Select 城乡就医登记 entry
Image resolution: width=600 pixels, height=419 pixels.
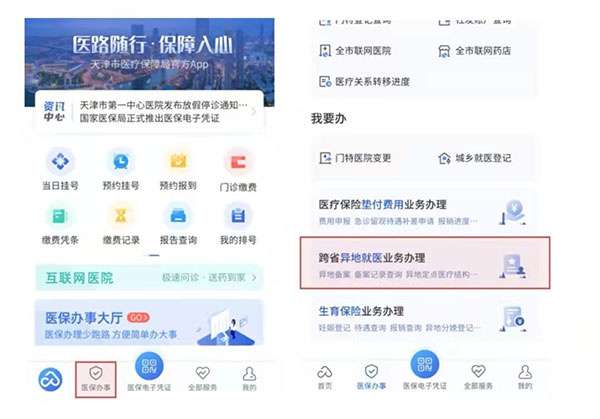[475, 158]
